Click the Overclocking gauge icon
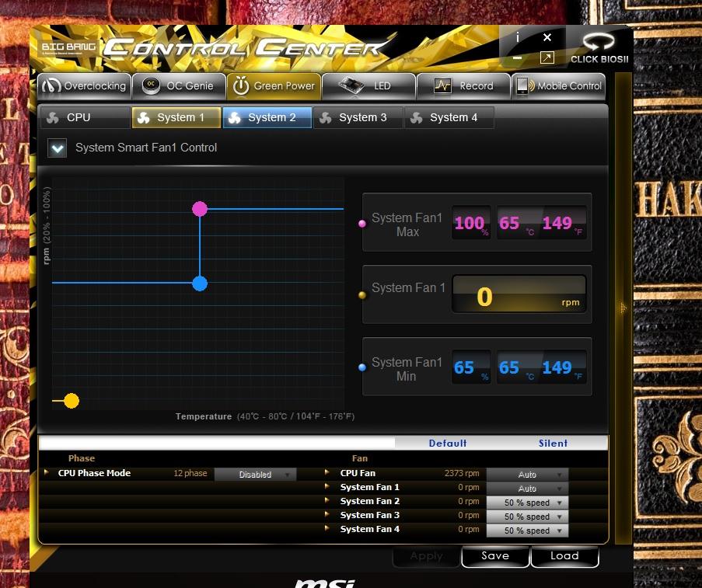This screenshot has width=702, height=588. (x=51, y=85)
